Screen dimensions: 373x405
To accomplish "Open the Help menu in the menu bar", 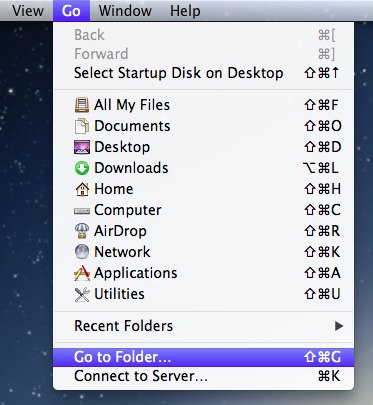I will pyautogui.click(x=185, y=11).
